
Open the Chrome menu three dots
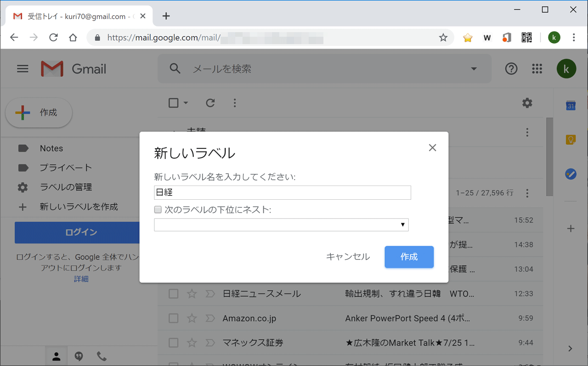[x=574, y=38]
